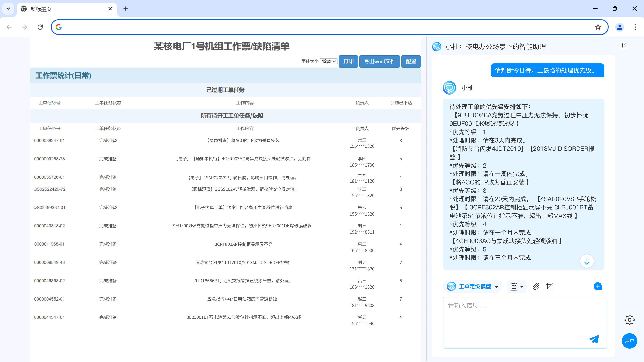Click the Google icon in address bar
Image resolution: width=644 pixels, height=362 pixels.
point(59,27)
